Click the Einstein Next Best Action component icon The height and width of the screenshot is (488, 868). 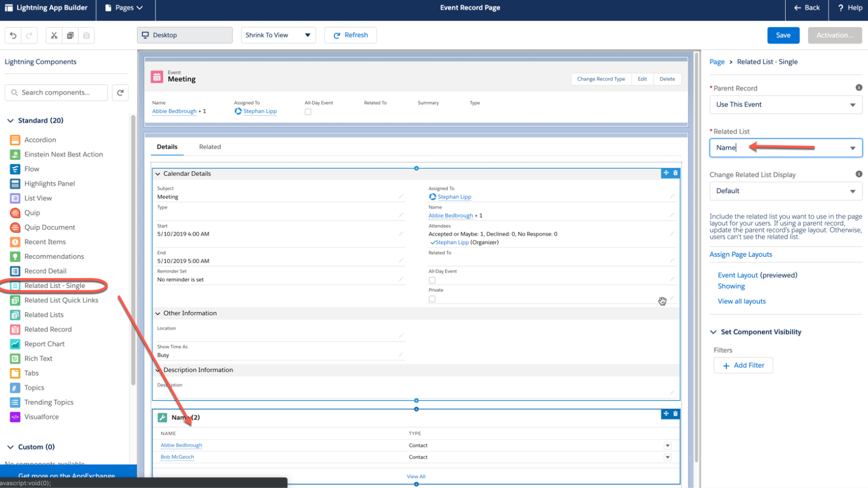point(15,154)
